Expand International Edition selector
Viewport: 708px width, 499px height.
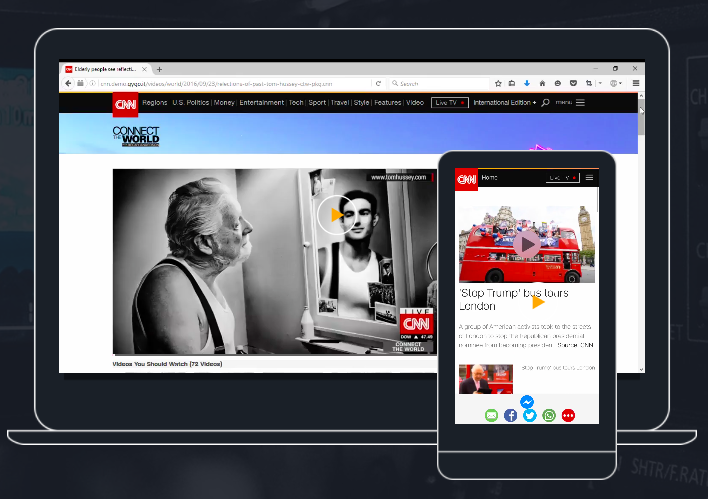(x=504, y=103)
